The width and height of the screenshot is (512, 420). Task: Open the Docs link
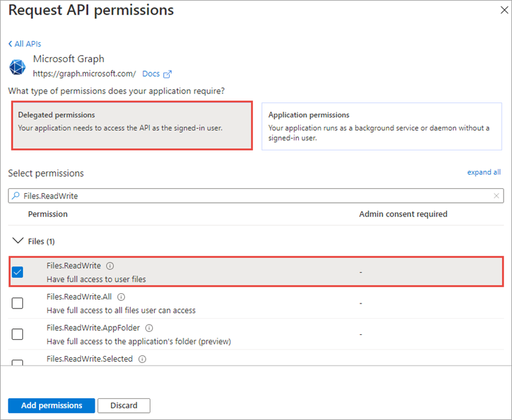pos(151,74)
